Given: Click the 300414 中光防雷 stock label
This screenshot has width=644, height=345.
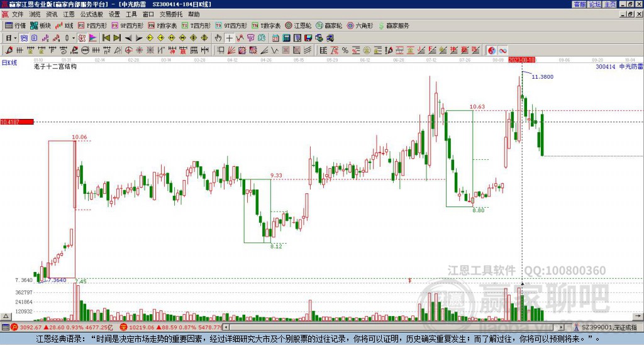Looking at the screenshot, I should coord(619,66).
